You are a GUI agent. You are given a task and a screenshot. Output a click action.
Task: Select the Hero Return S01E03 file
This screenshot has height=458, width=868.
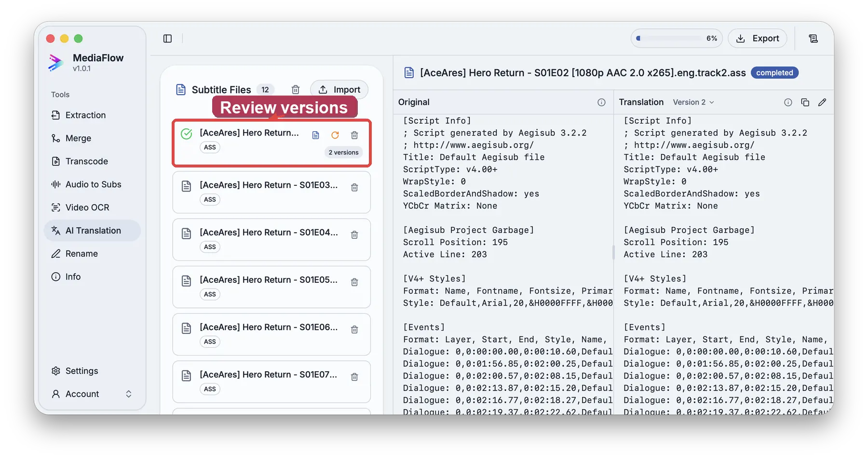[271, 192]
